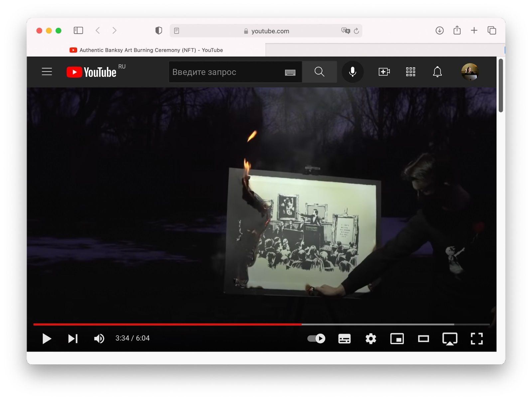Click the YouTube logo home link

click(91, 72)
